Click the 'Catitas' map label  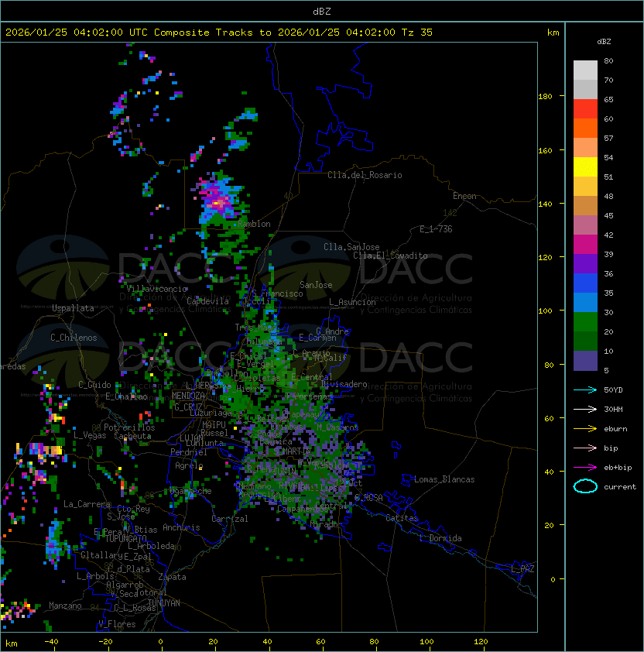pyautogui.click(x=402, y=518)
